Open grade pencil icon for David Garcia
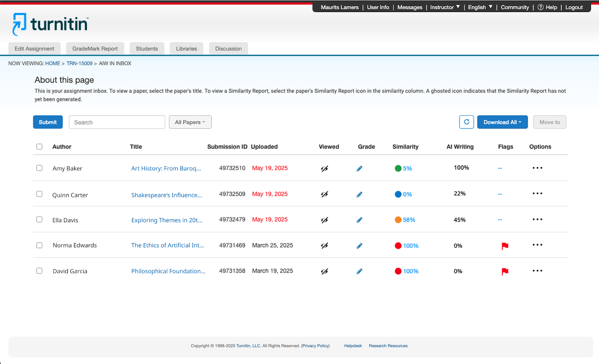599x364 pixels. click(x=359, y=271)
